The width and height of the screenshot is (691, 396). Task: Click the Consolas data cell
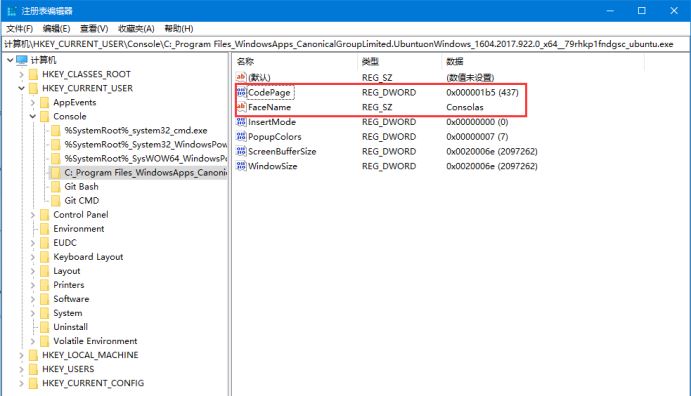click(x=464, y=107)
